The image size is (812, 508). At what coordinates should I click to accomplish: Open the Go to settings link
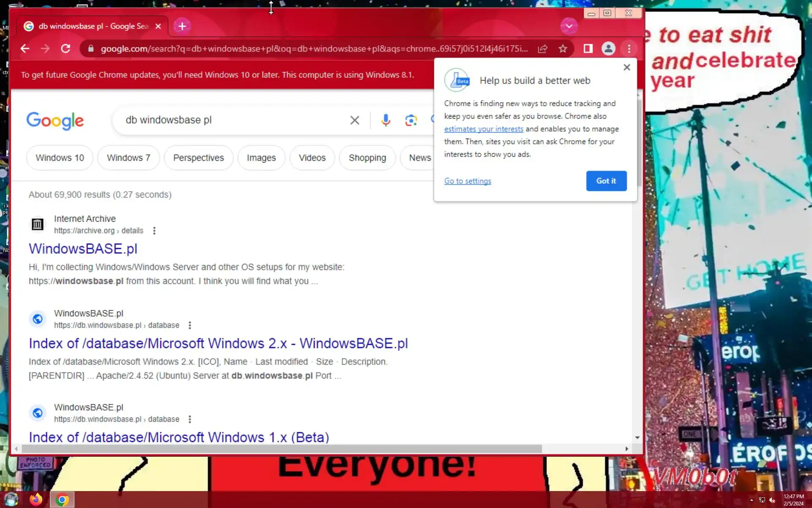467,181
